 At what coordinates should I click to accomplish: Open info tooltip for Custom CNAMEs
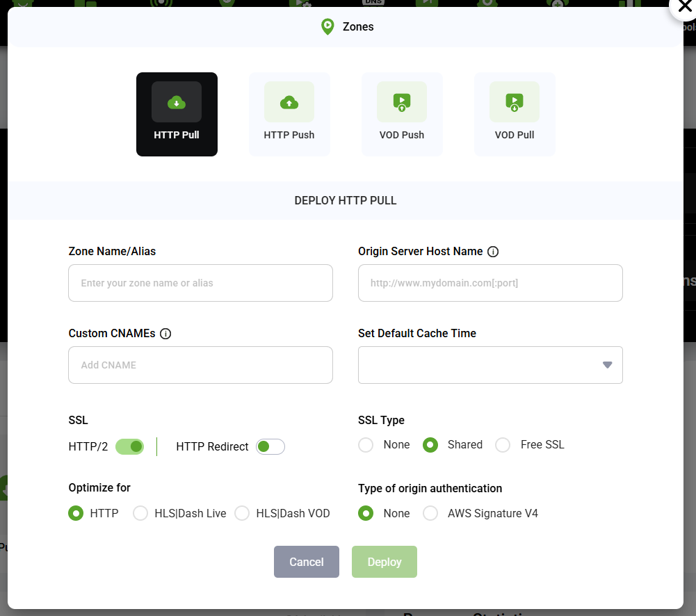pos(165,333)
